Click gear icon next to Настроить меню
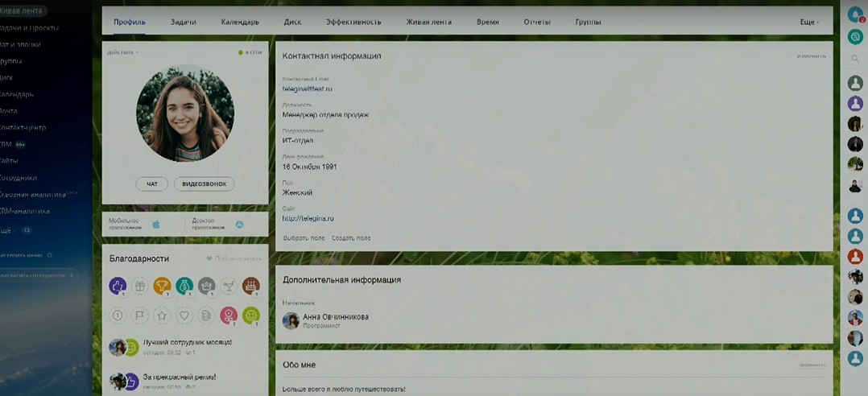Screen dimensions: 868x396 pyautogui.click(x=49, y=255)
